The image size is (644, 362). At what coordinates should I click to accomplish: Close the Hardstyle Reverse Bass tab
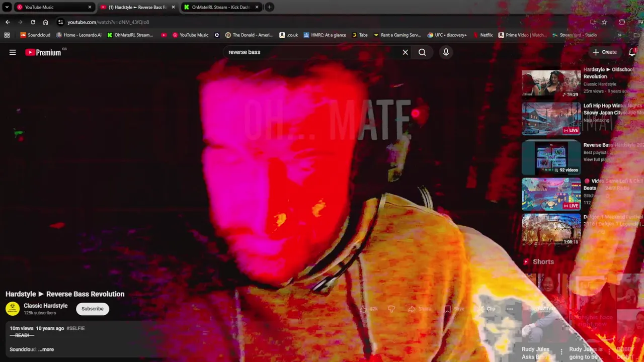(x=173, y=7)
